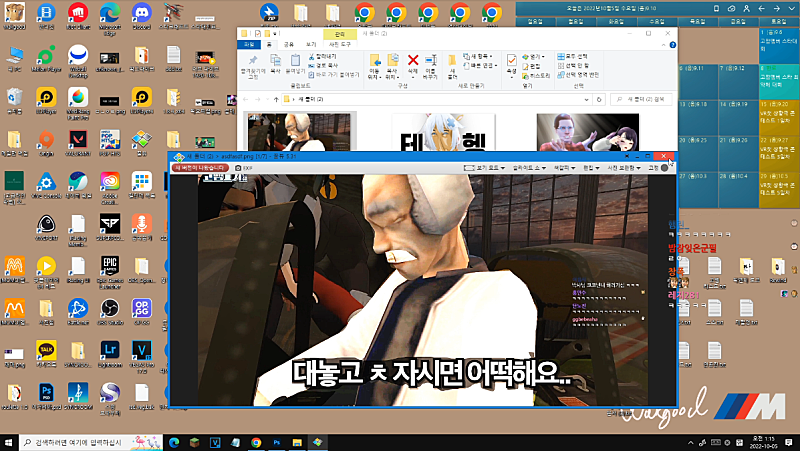Open the Copy to dropdown in ribbon
Image resolution: width=800 pixels, height=451 pixels.
(392, 66)
